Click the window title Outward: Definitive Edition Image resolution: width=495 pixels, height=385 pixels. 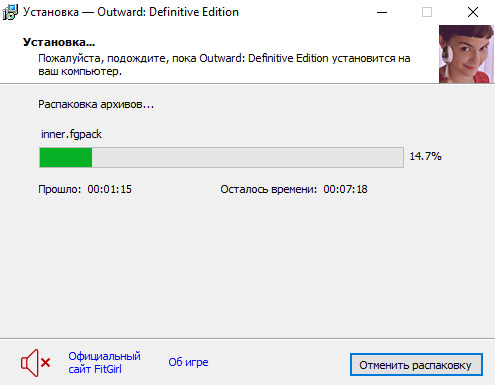[x=168, y=12]
